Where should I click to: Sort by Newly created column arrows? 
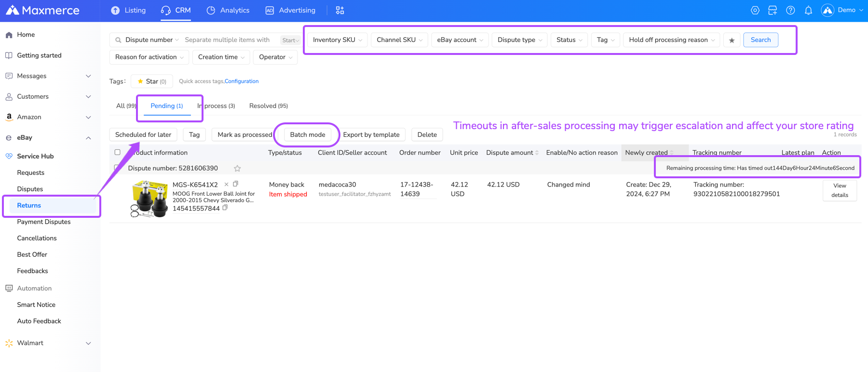(x=672, y=153)
